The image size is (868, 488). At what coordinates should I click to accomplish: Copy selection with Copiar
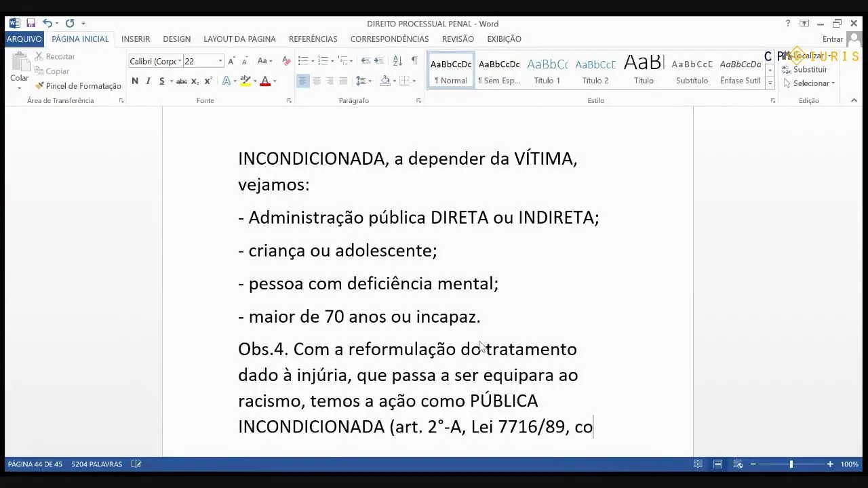(x=52, y=71)
